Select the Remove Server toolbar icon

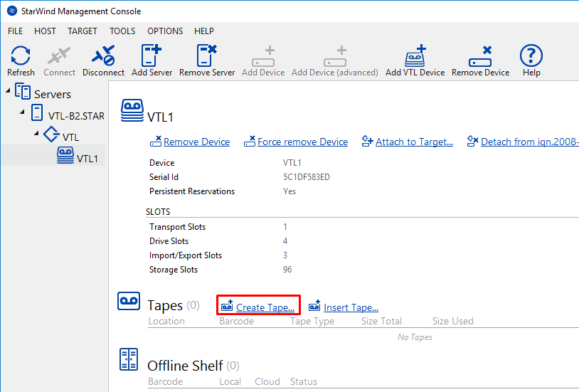point(207,56)
